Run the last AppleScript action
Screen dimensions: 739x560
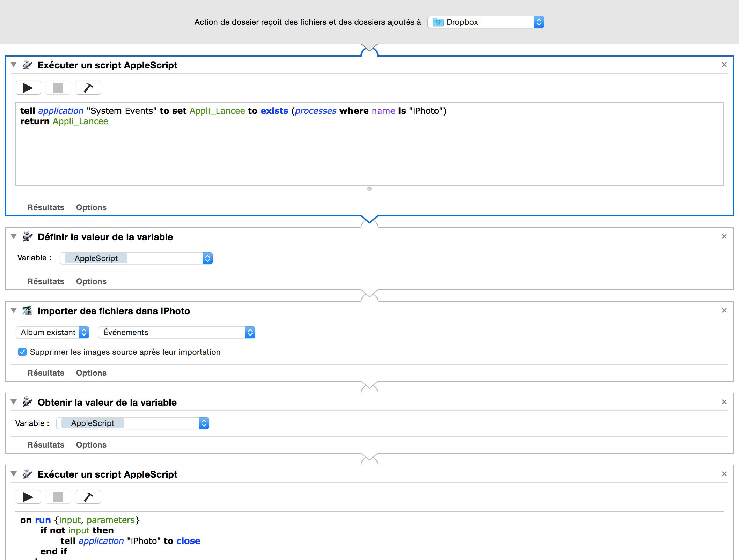click(28, 497)
